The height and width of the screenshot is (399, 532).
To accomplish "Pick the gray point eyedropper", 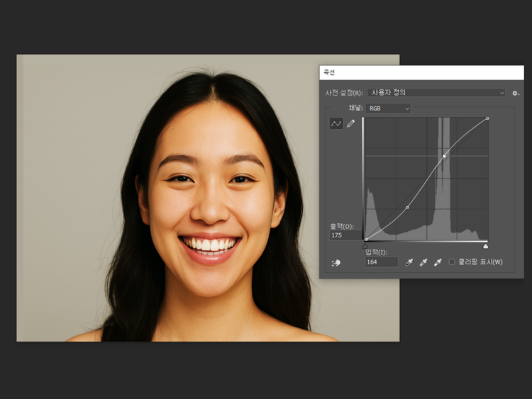I will point(423,262).
